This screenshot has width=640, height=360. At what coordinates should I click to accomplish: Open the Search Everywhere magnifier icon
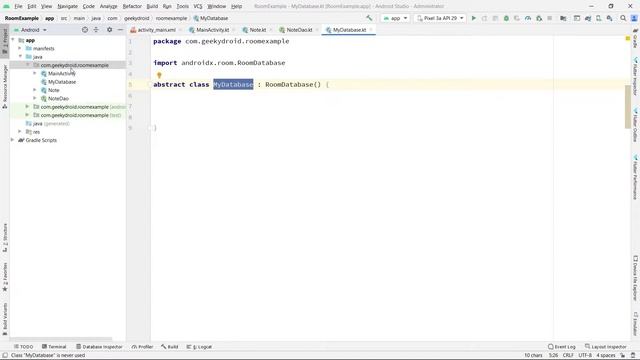(623, 18)
